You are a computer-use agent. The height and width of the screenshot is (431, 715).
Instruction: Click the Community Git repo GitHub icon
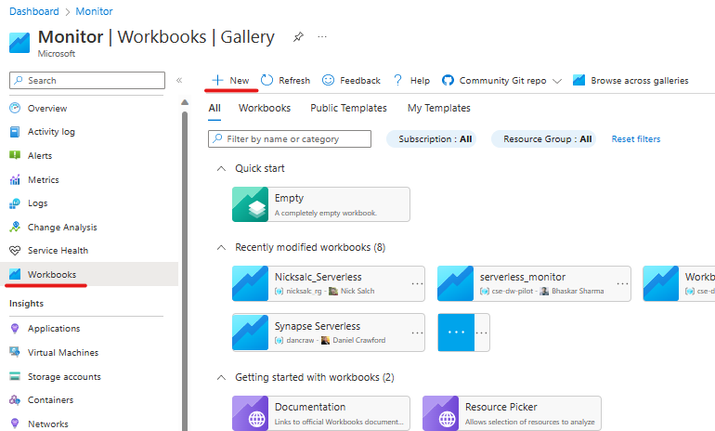coord(448,80)
